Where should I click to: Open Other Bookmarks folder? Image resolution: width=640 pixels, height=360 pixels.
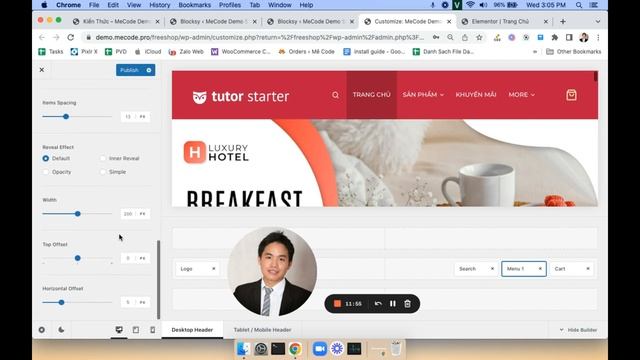click(x=574, y=52)
